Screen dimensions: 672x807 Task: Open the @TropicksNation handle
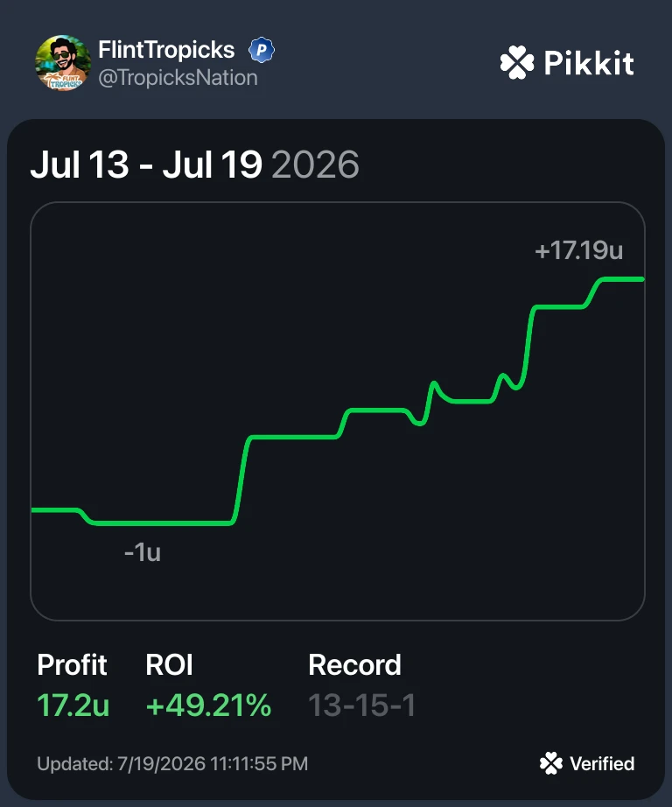[178, 78]
